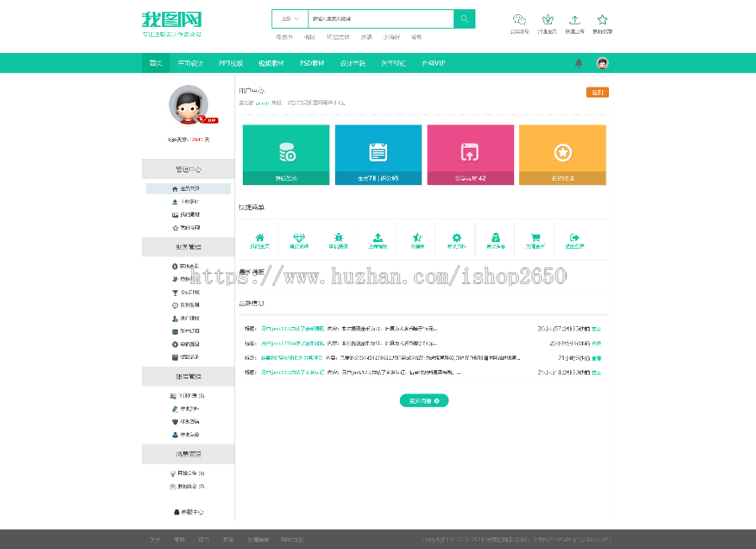This screenshot has height=549, width=756.
Task: Click the star favorites icon in the header
Action: tap(602, 20)
